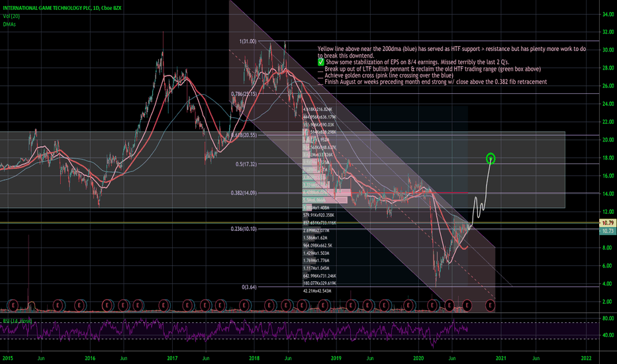The height and width of the screenshot is (364, 617).
Task: Click 2021 on the time axis
Action: (x=500, y=358)
